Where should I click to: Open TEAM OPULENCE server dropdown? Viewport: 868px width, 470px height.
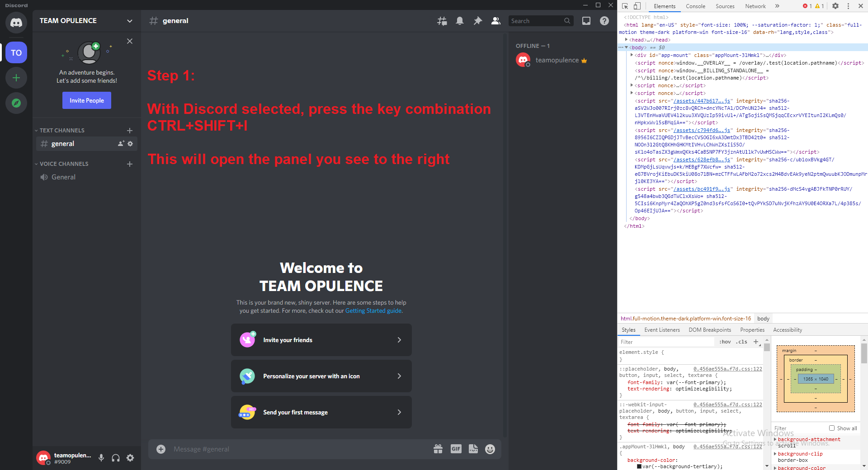pos(130,21)
